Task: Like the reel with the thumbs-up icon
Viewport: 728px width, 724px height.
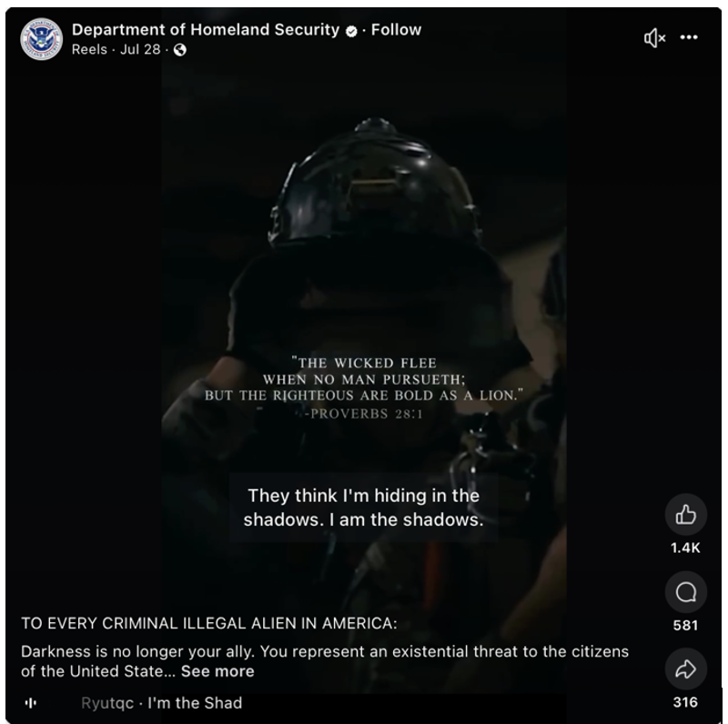Action: click(686, 514)
